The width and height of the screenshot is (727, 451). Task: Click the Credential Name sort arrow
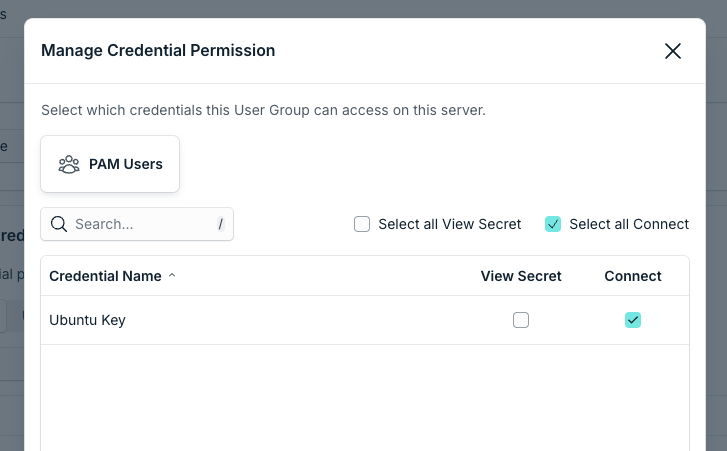coord(172,275)
